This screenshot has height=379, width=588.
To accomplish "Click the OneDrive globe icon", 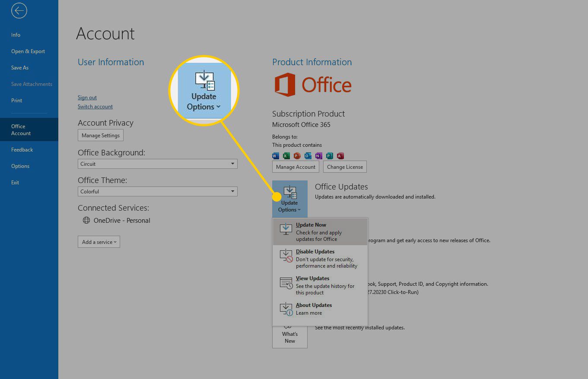I will coord(86,220).
